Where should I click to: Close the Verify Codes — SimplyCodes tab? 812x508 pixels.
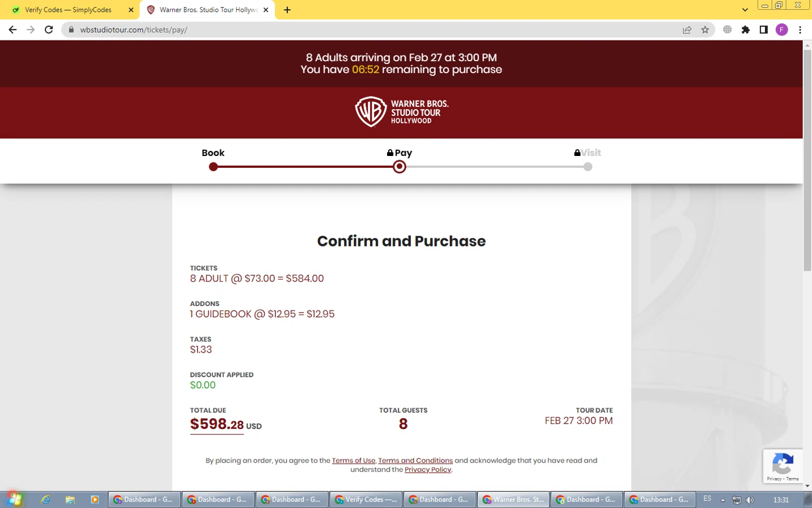click(x=130, y=10)
